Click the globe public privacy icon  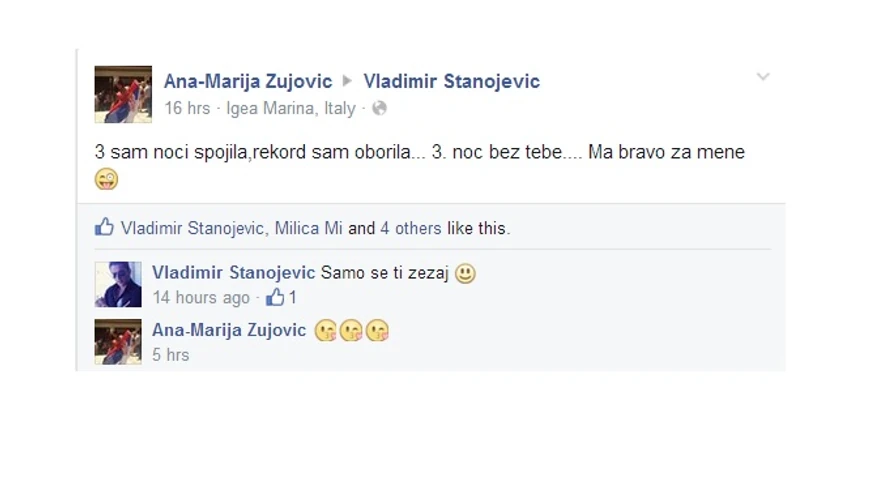(380, 108)
